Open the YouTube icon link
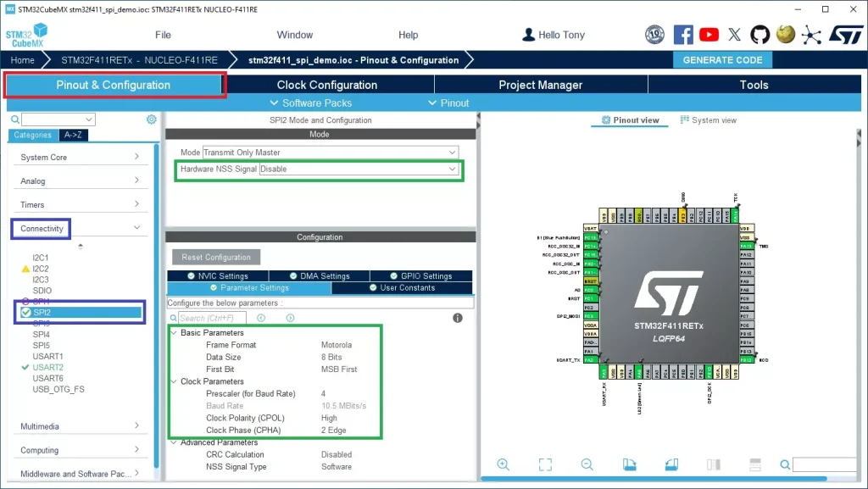 (709, 35)
